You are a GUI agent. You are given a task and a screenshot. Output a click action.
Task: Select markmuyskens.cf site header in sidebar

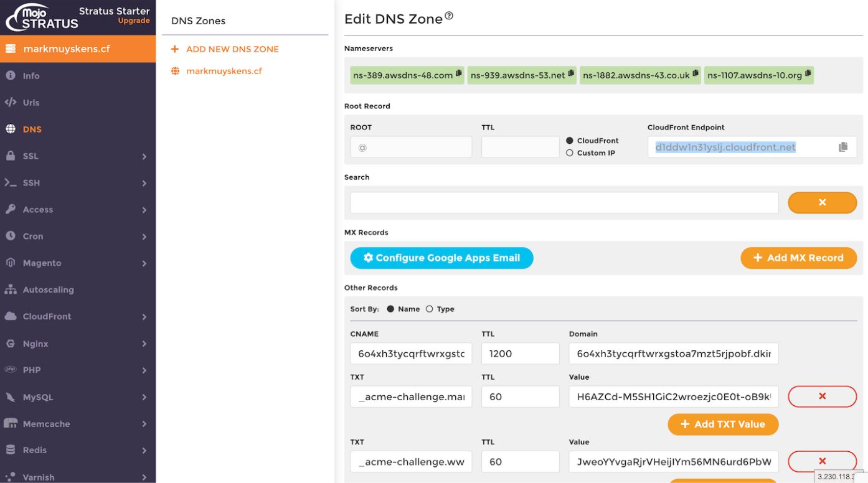(x=78, y=49)
